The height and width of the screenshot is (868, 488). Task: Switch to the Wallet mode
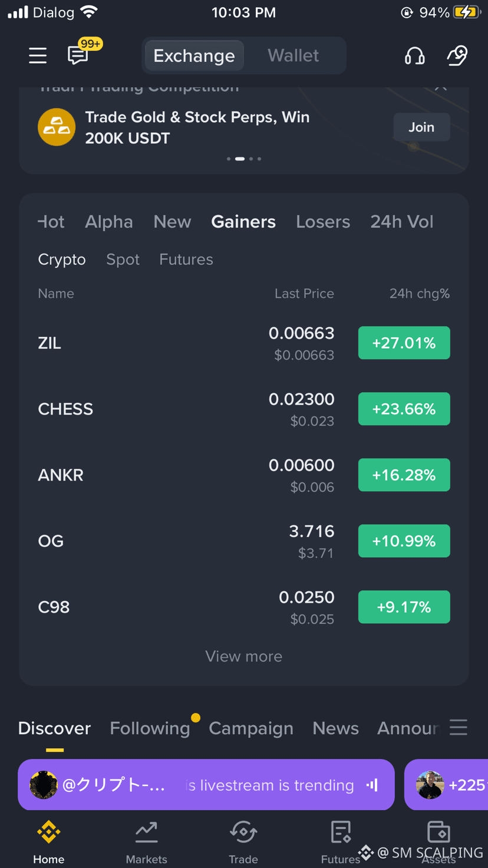pyautogui.click(x=294, y=55)
